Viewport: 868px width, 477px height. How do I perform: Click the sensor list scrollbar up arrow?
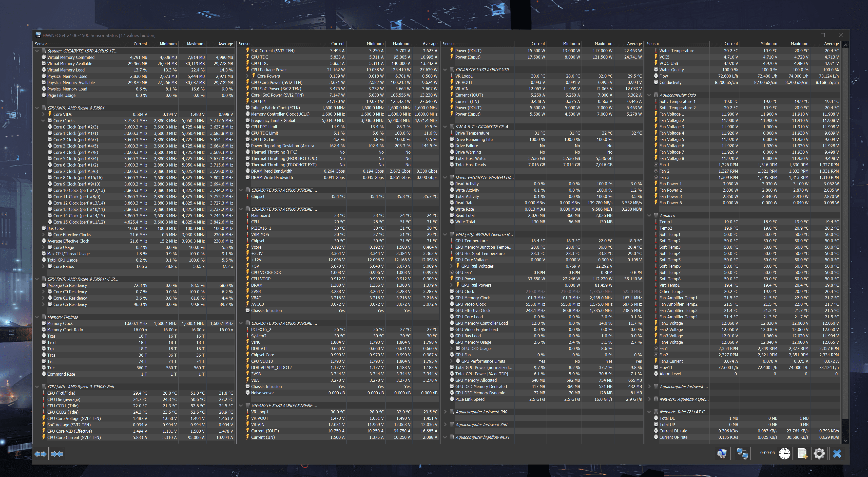pyautogui.click(x=845, y=45)
